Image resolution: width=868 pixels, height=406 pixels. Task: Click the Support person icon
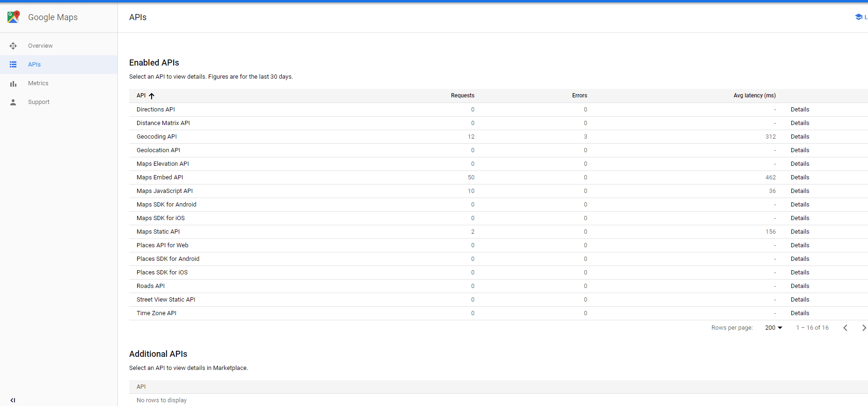(x=13, y=102)
